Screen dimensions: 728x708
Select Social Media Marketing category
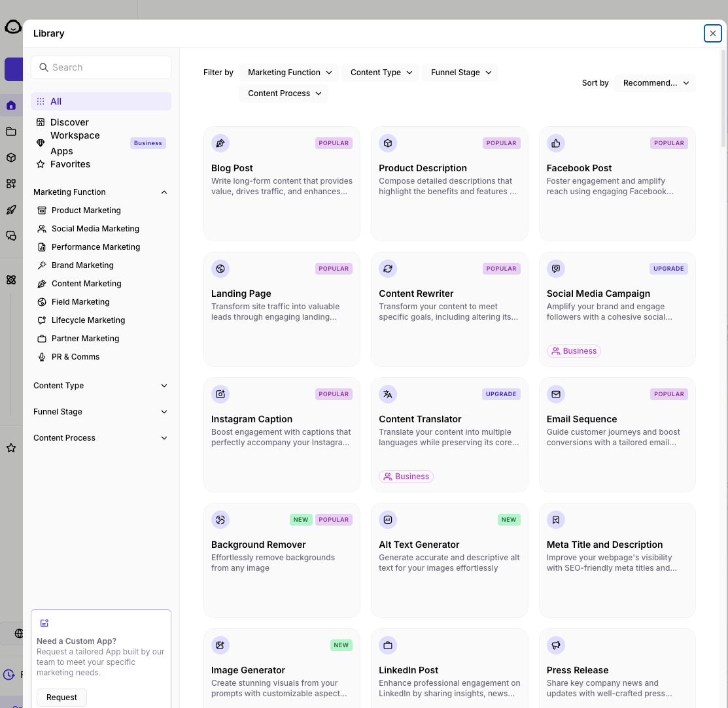(101, 229)
